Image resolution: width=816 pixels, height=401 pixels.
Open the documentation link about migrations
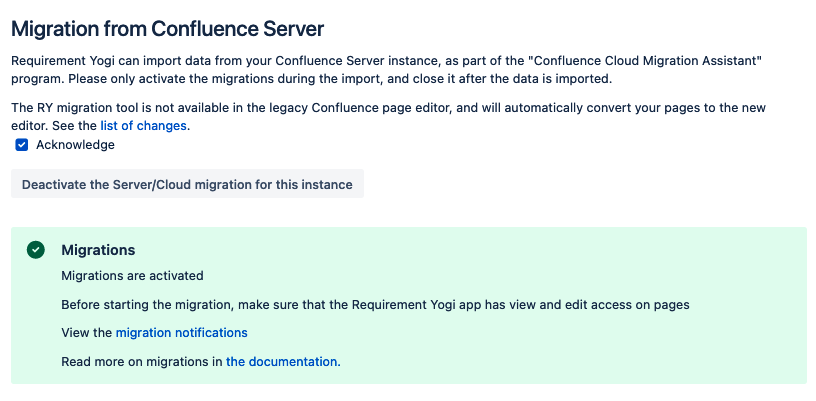pos(283,361)
